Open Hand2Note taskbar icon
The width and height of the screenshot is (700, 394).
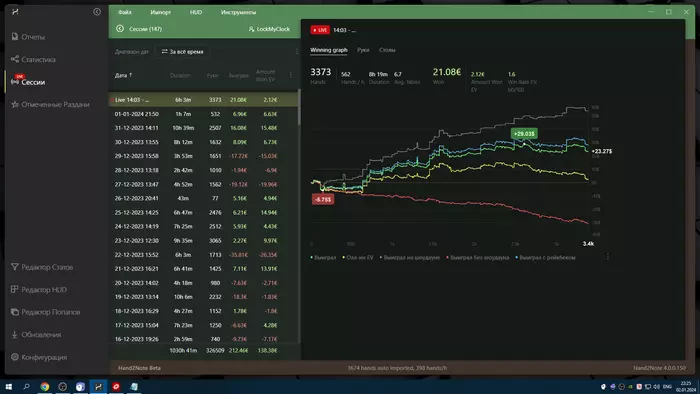pos(98,386)
